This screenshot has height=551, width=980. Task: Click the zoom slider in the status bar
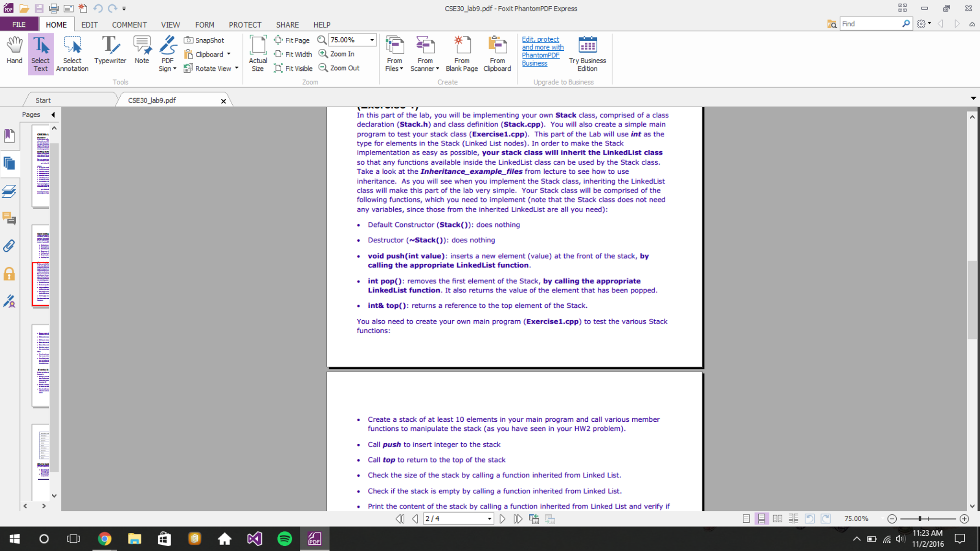pos(920,519)
